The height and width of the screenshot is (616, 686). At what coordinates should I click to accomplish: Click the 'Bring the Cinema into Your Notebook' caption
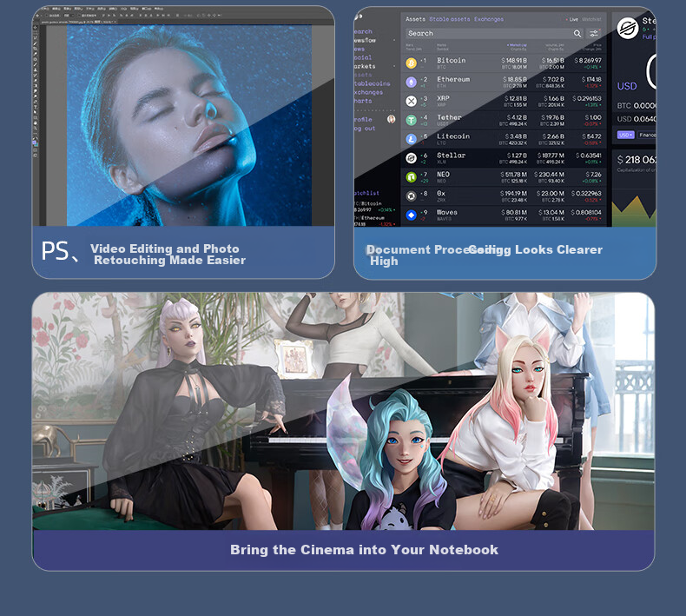(364, 550)
